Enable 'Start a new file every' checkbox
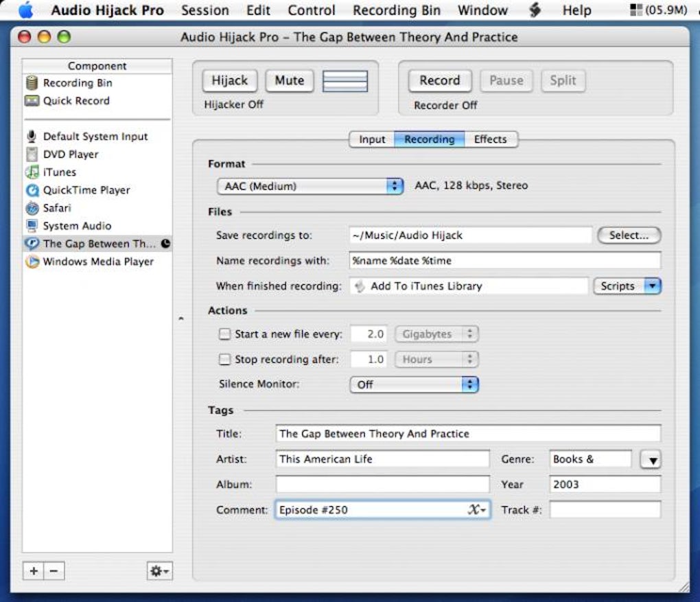This screenshot has width=700, height=602. 224,334
